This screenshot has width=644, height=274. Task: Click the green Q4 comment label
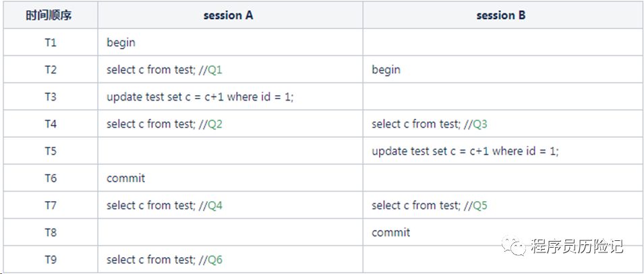(214, 206)
